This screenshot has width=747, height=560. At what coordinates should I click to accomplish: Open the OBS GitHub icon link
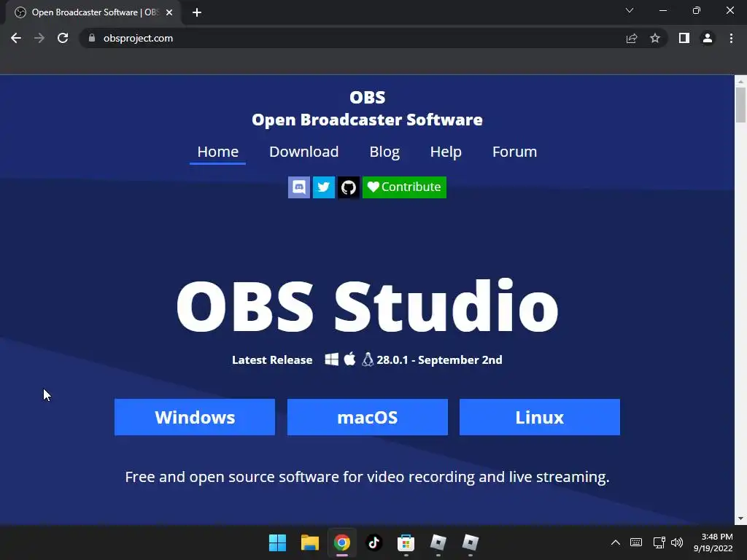point(348,187)
